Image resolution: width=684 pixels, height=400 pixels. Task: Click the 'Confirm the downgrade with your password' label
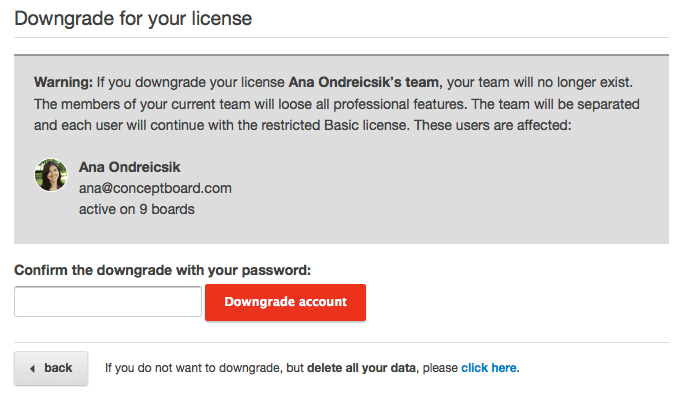(x=162, y=270)
